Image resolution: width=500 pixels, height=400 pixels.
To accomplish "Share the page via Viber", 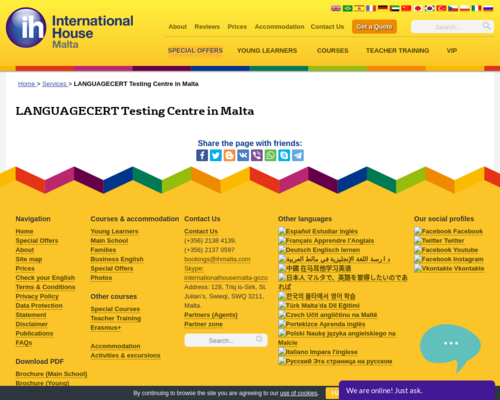I will click(x=257, y=155).
